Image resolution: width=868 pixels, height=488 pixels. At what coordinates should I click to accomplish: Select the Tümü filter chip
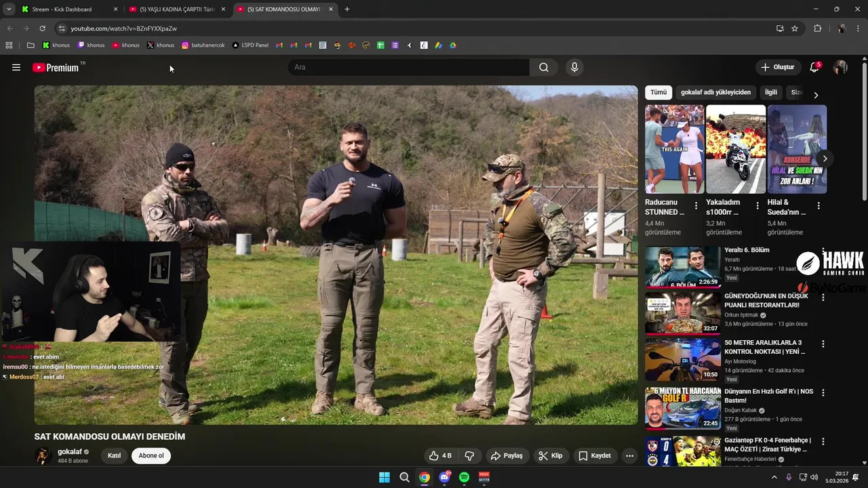click(658, 92)
